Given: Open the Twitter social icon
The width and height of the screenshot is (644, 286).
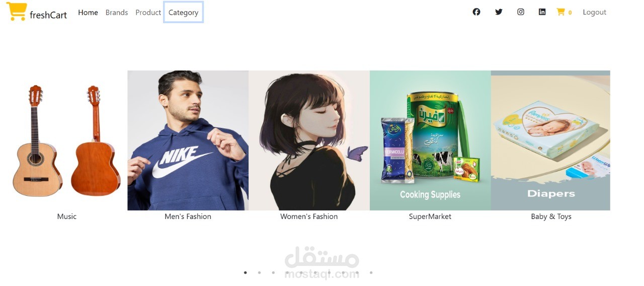Looking at the screenshot, I should pos(499,12).
